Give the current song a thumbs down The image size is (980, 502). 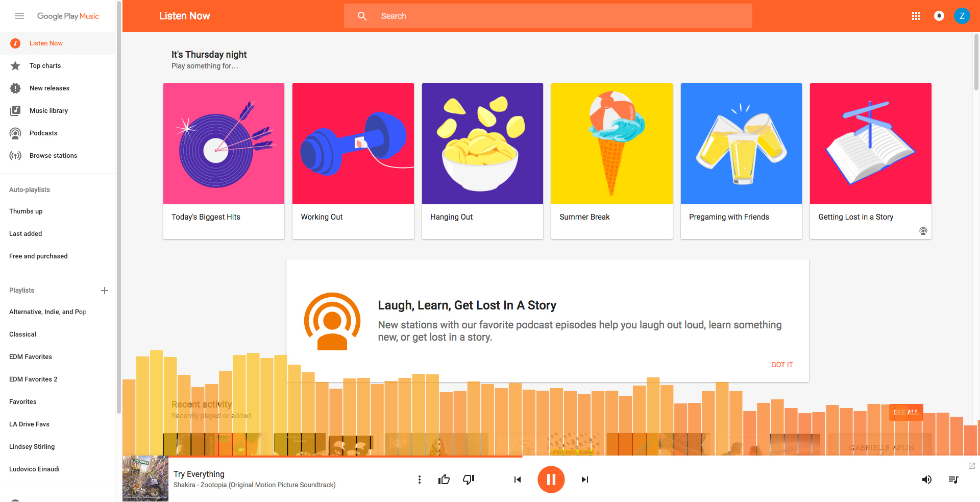pos(469,480)
